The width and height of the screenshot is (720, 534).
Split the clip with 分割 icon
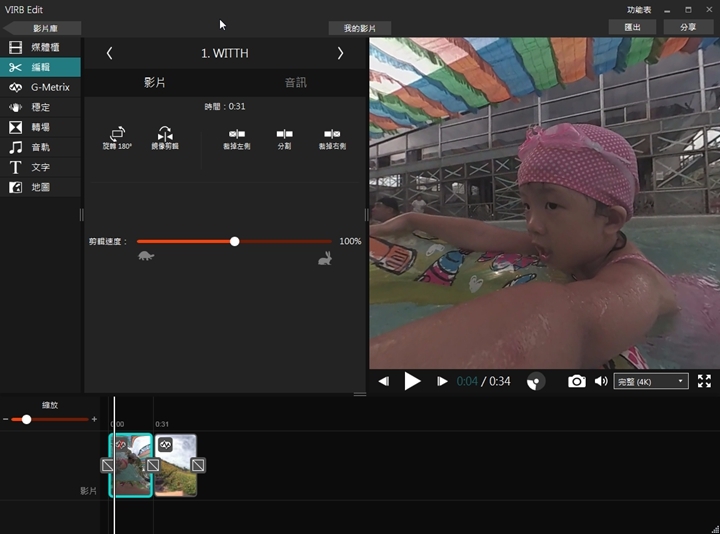tap(284, 139)
